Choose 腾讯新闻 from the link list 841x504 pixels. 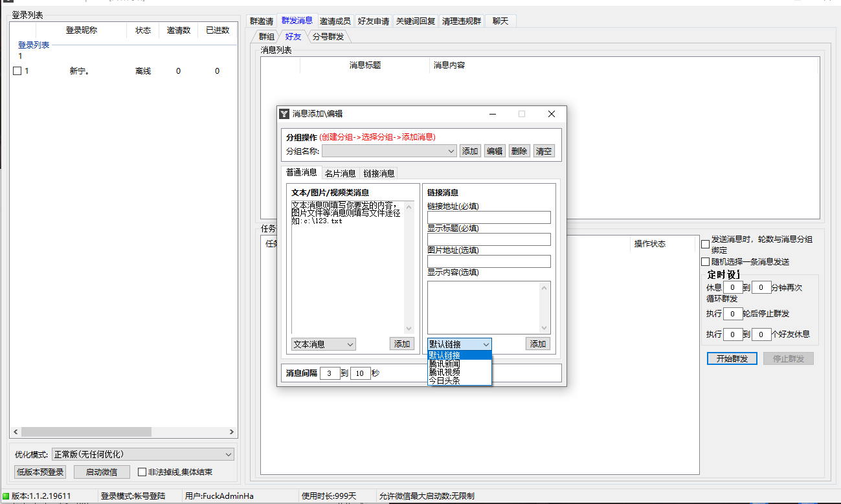click(459, 364)
